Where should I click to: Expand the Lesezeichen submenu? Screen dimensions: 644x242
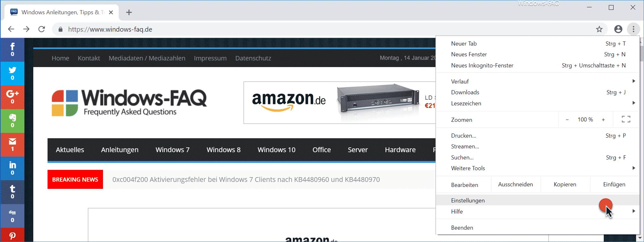[x=538, y=103]
